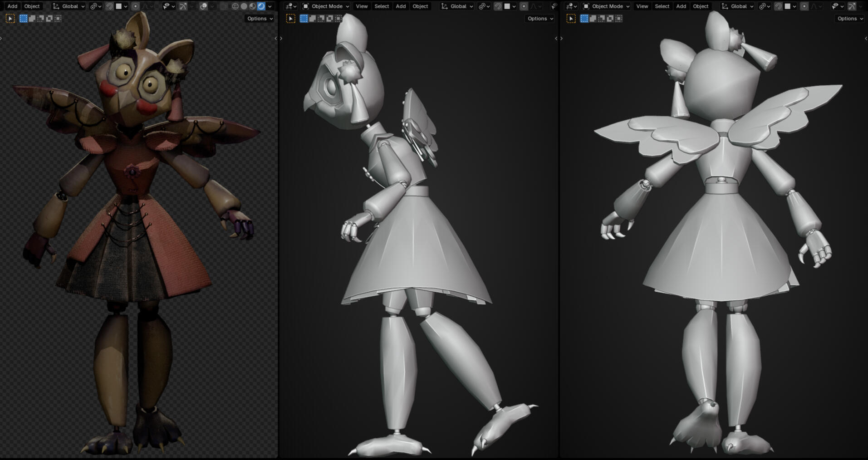Open Select menu in middle viewport
This screenshot has width=868, height=460.
(382, 6)
